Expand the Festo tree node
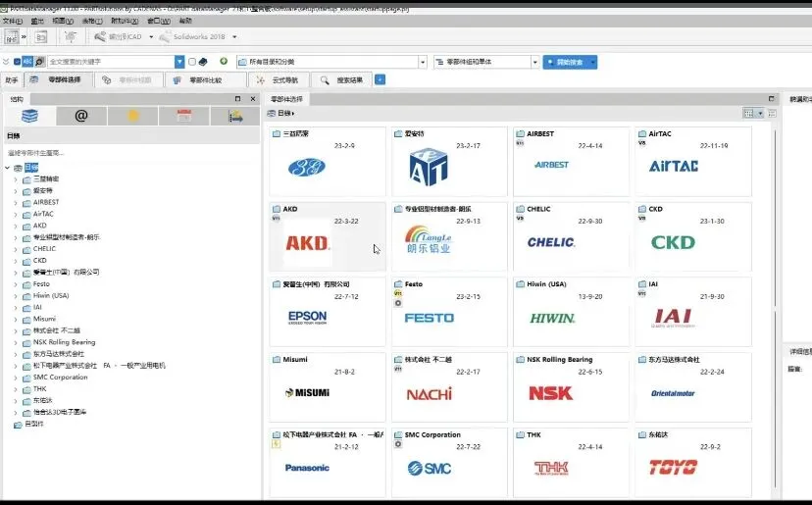812x505 pixels. [x=16, y=284]
